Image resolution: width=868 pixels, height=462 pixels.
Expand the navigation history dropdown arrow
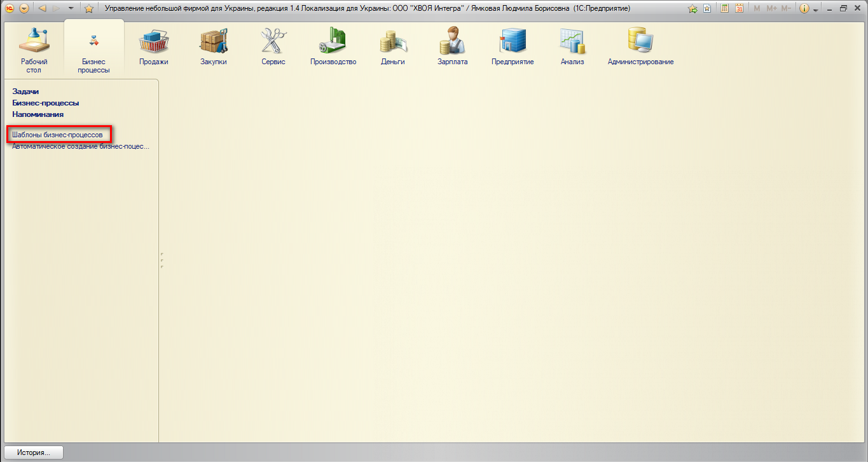pyautogui.click(x=70, y=8)
